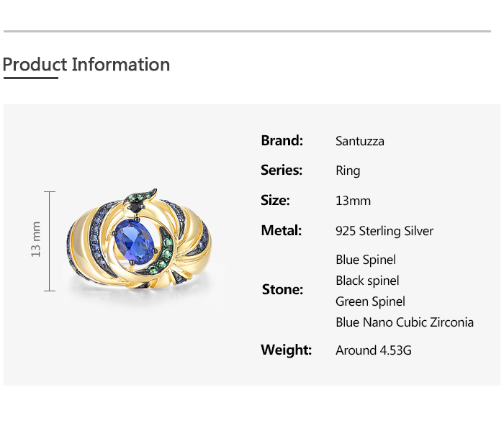Click the vertical measurement line beside the ring

pyautogui.click(x=50, y=241)
